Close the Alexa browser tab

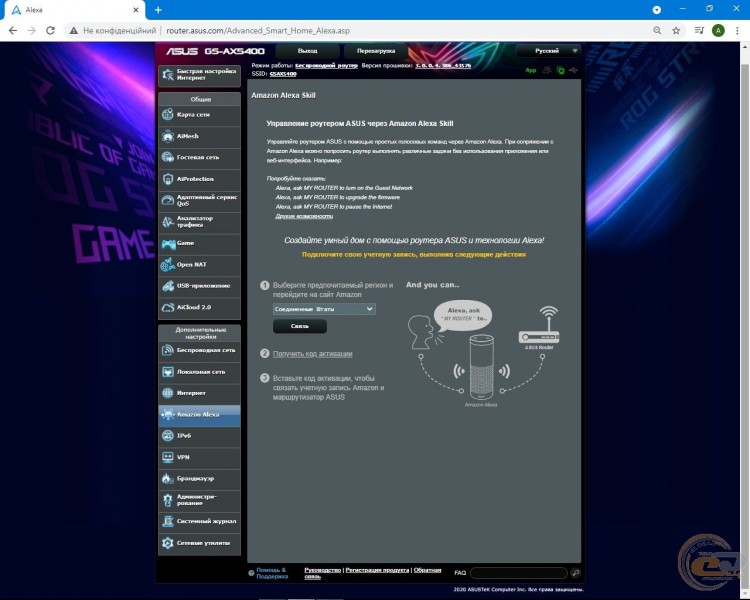tap(136, 10)
